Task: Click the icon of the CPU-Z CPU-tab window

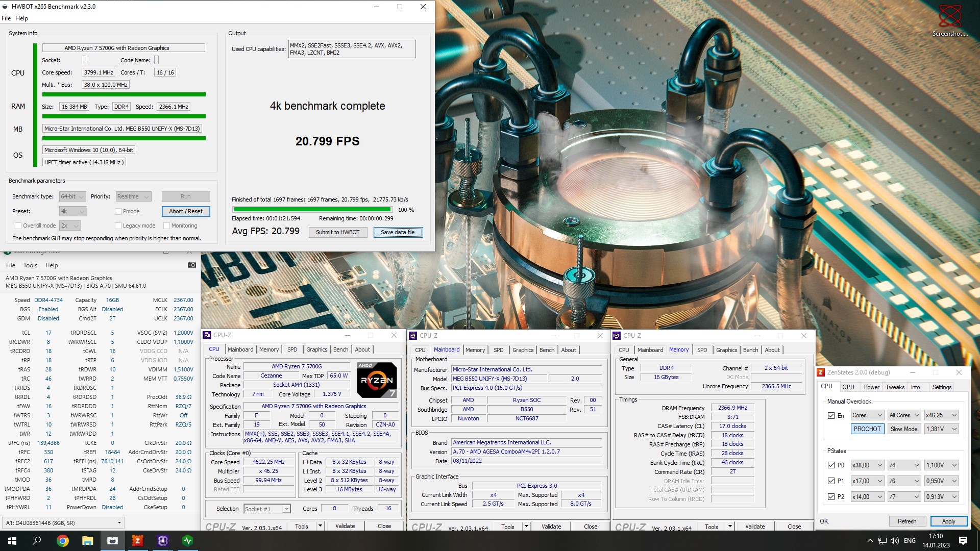Action: 207,335
